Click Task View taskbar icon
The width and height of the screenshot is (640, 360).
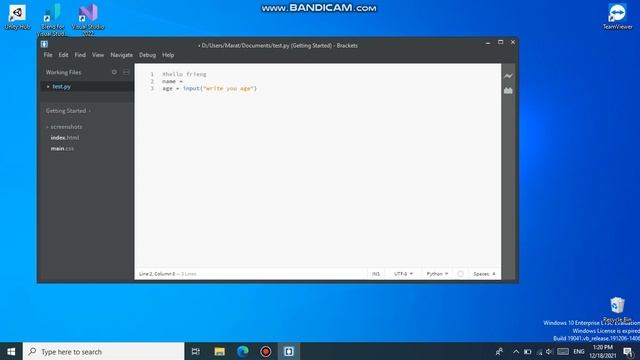[x=196, y=351]
